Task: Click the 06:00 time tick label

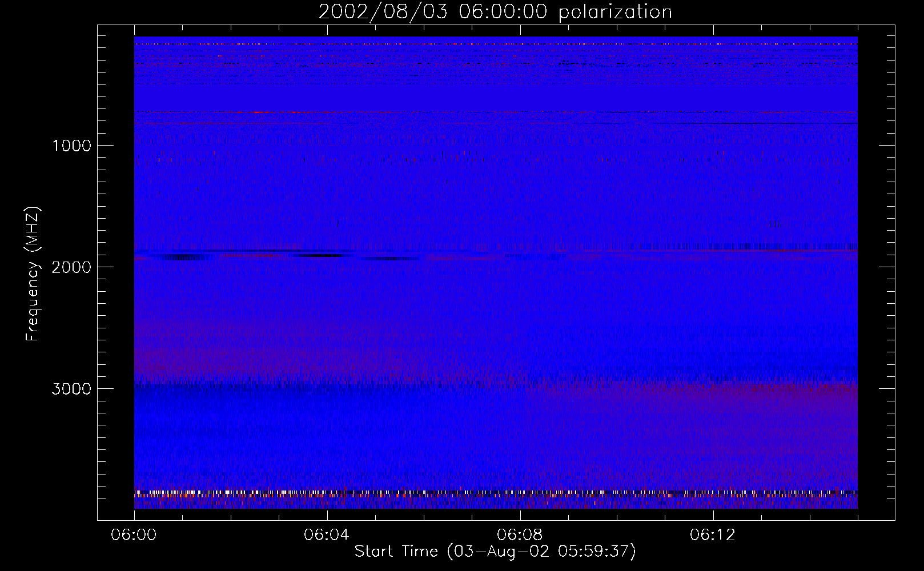Action: pyautogui.click(x=134, y=535)
